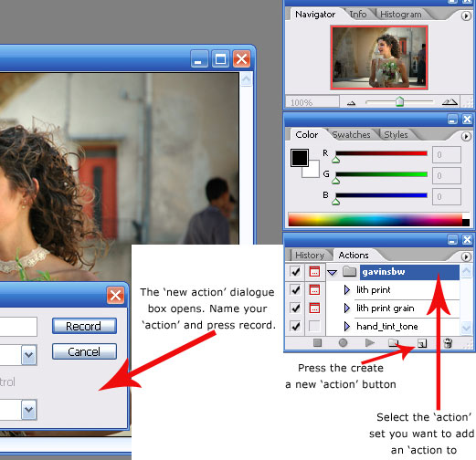Switch to the Styles tab
Screen dimensions: 476x460
pos(396,134)
